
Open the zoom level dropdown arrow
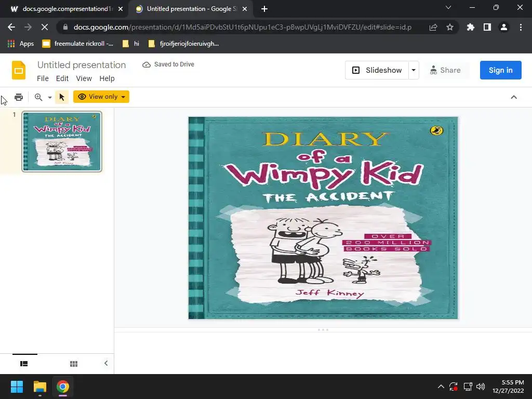(50, 97)
